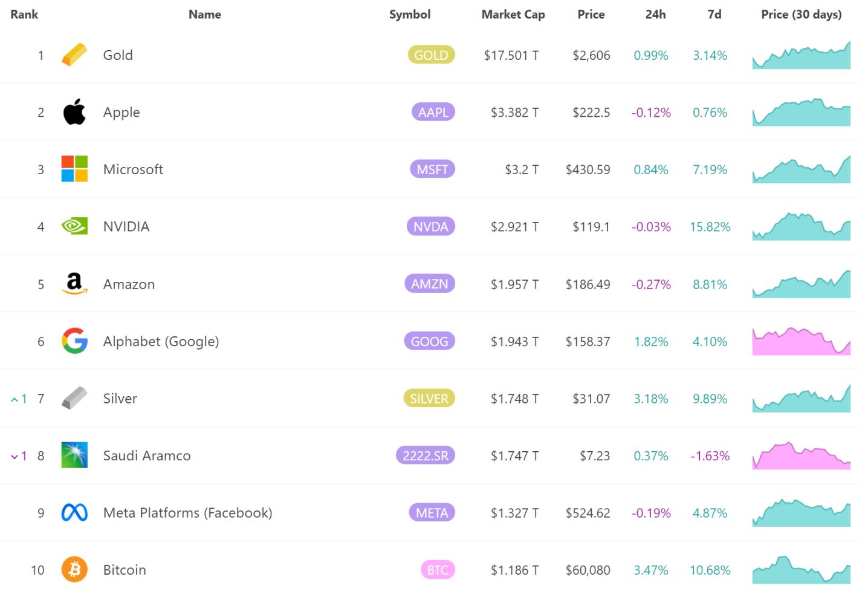Click Apple's 30-day price chart

(802, 113)
